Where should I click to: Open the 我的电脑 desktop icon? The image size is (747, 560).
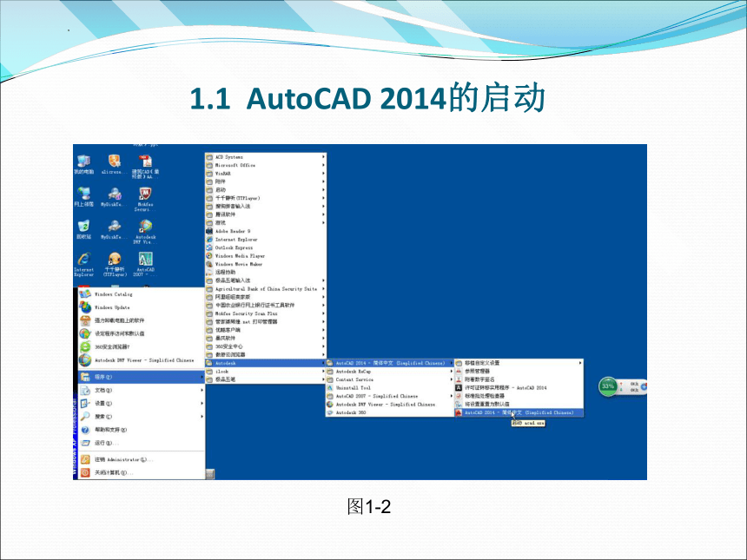point(84,165)
